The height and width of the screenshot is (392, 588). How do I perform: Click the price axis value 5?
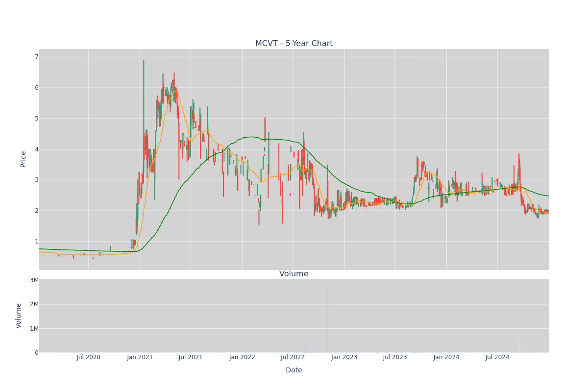(x=36, y=119)
